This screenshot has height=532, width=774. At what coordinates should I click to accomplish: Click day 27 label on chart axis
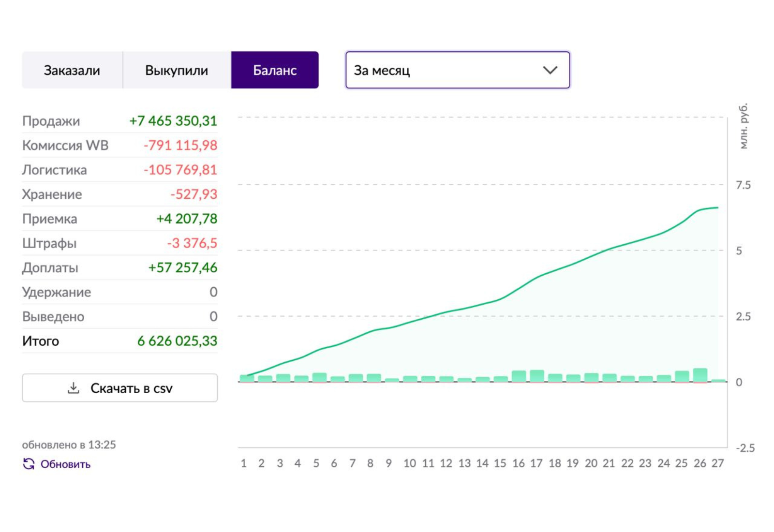click(718, 463)
